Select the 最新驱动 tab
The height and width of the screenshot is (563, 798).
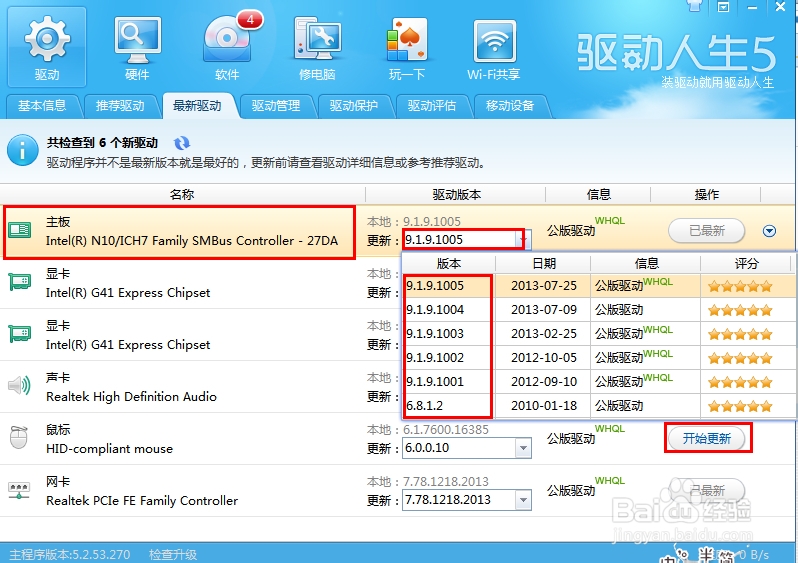coord(197,106)
